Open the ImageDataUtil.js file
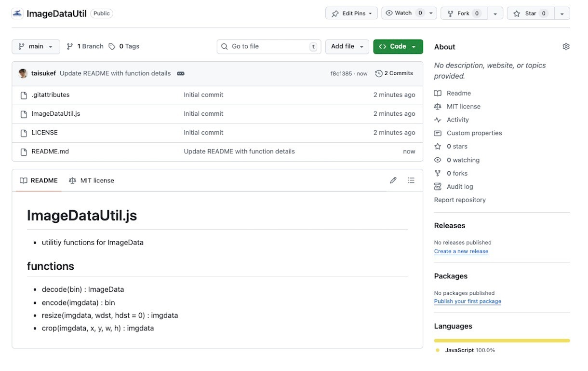 coord(56,114)
